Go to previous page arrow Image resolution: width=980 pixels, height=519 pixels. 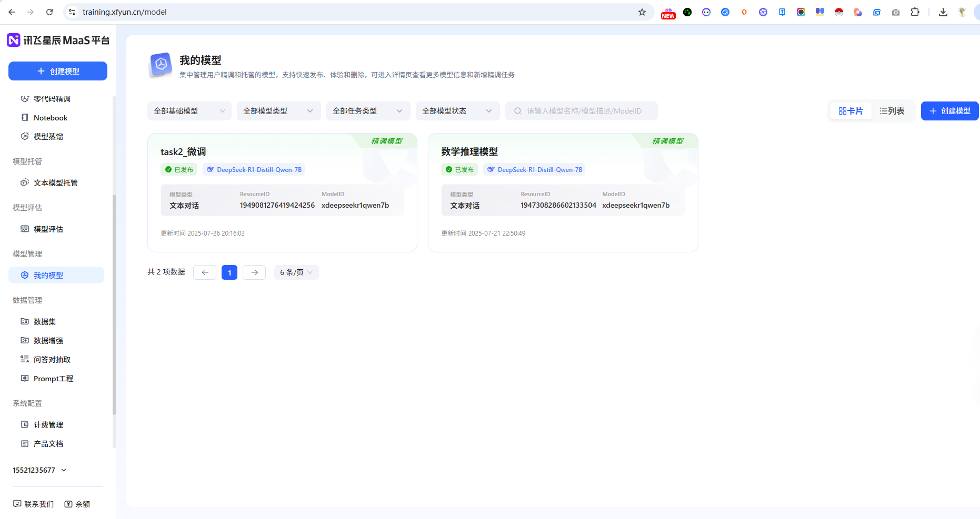click(205, 272)
